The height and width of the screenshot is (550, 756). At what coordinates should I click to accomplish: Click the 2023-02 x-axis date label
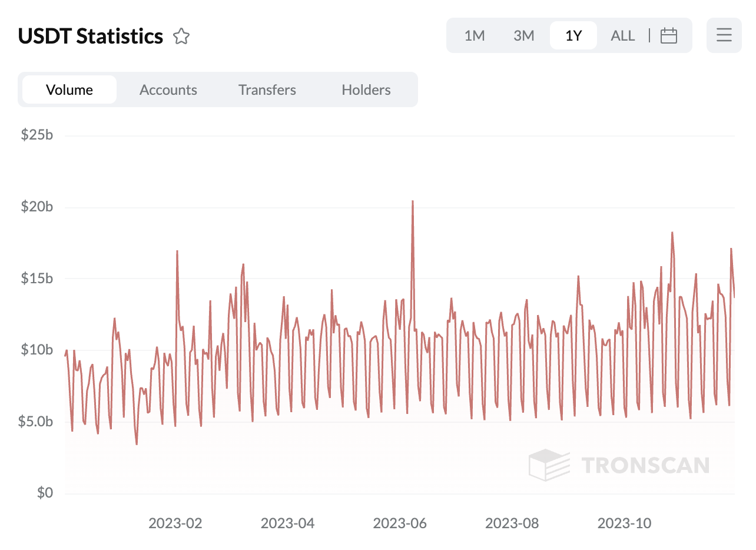point(175,523)
